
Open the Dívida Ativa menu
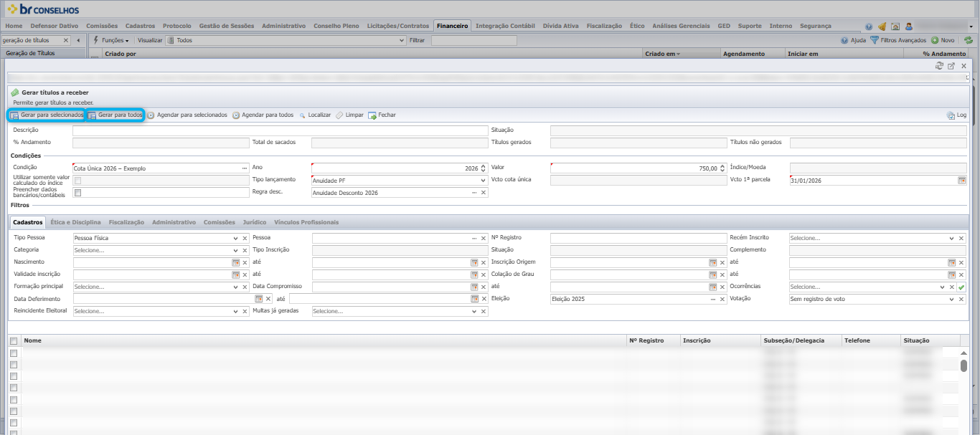561,26
